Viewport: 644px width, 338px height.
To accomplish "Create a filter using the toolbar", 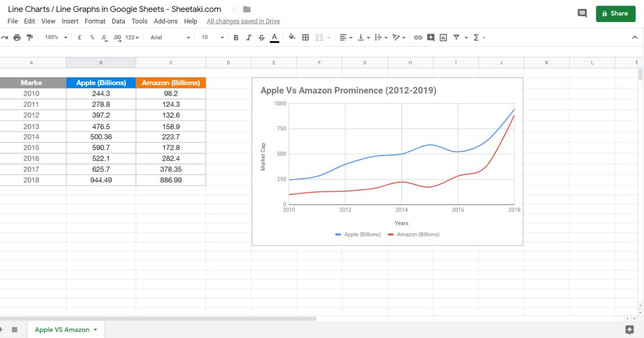I will tap(455, 38).
